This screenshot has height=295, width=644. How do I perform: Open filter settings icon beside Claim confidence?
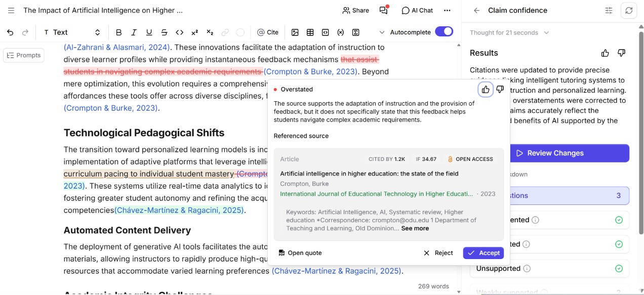(609, 11)
